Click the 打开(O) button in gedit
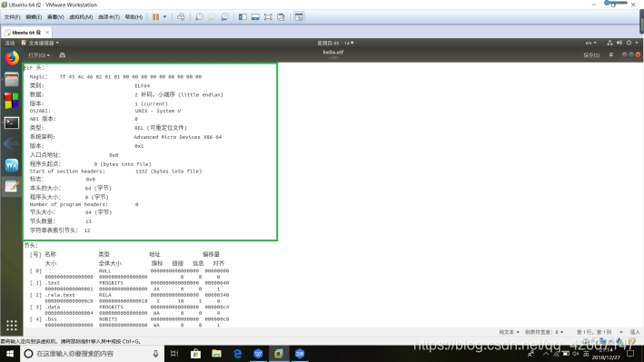Screen dimensions: 644x362 point(39,55)
